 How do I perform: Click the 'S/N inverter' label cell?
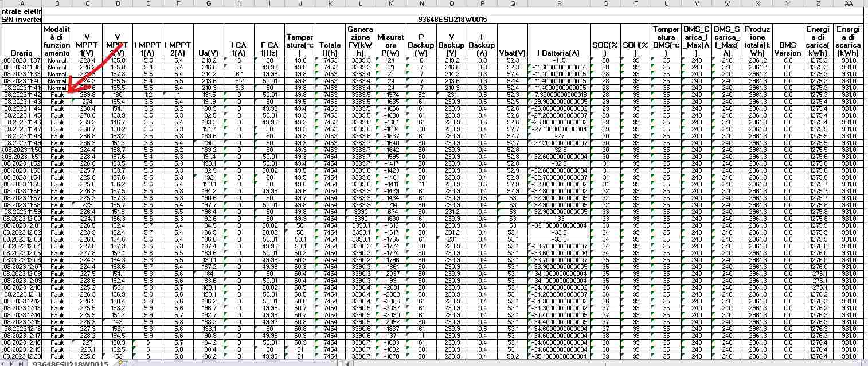click(x=22, y=20)
